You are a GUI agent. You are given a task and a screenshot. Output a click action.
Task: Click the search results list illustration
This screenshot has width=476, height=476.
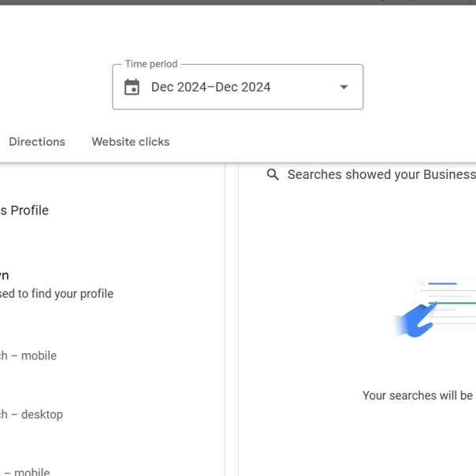point(446,302)
